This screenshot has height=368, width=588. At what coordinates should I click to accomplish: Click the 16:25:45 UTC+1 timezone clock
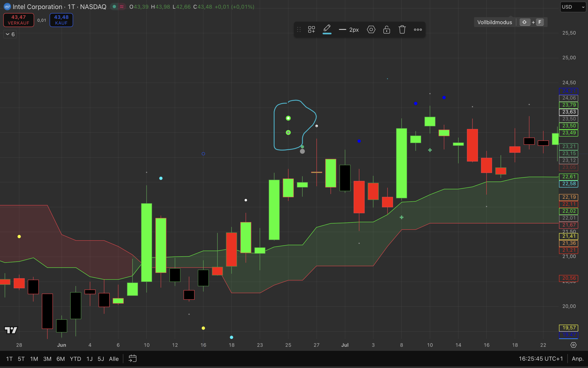coord(540,359)
